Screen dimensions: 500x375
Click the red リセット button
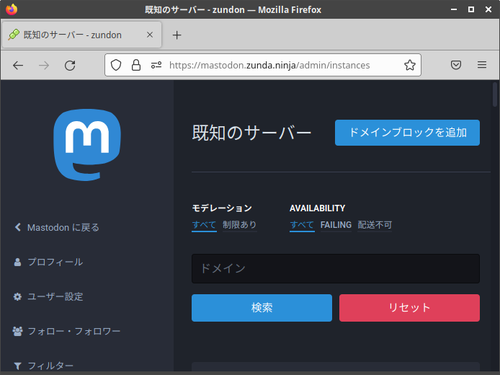409,308
